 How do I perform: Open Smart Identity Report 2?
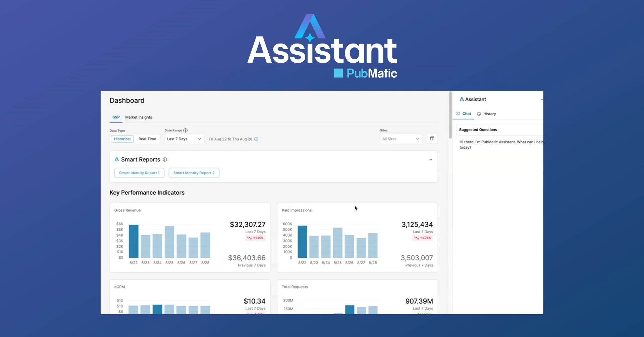pyautogui.click(x=194, y=173)
